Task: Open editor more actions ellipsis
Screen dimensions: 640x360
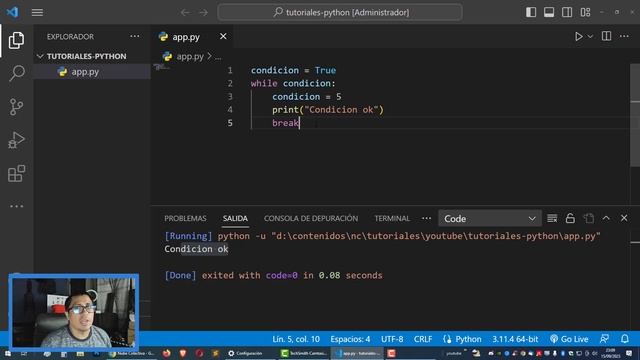Action: (624, 36)
